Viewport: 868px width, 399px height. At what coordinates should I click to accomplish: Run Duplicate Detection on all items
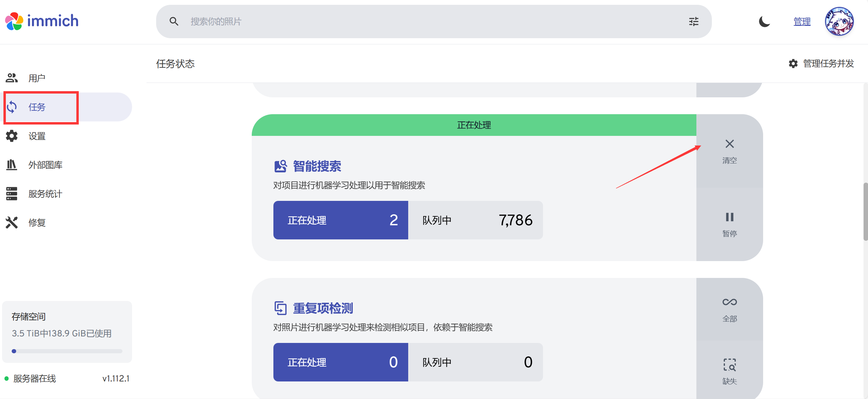(x=729, y=309)
